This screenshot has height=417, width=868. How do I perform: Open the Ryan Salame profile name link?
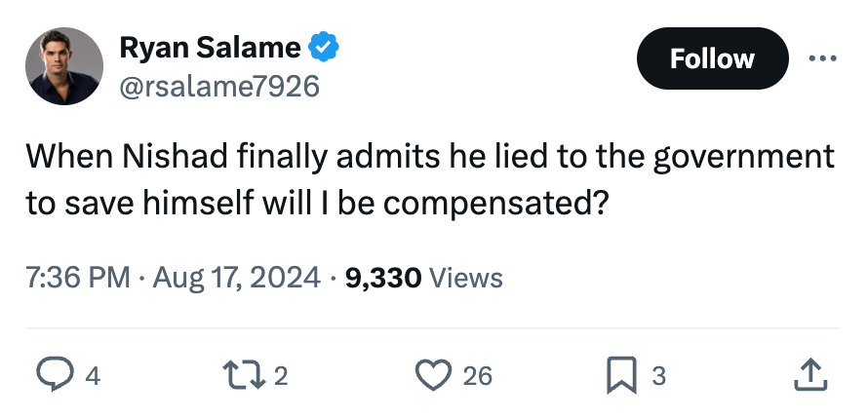coord(210,47)
